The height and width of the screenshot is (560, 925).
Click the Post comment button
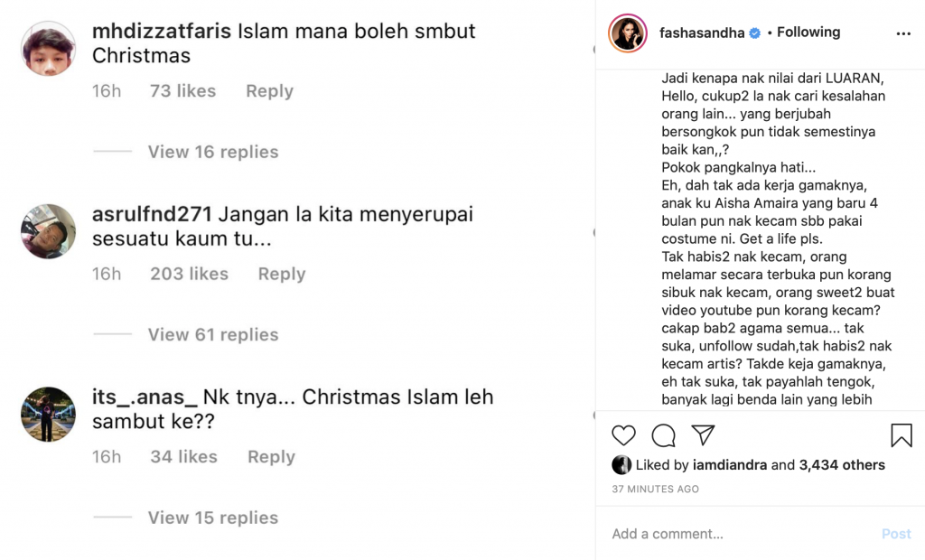897,534
